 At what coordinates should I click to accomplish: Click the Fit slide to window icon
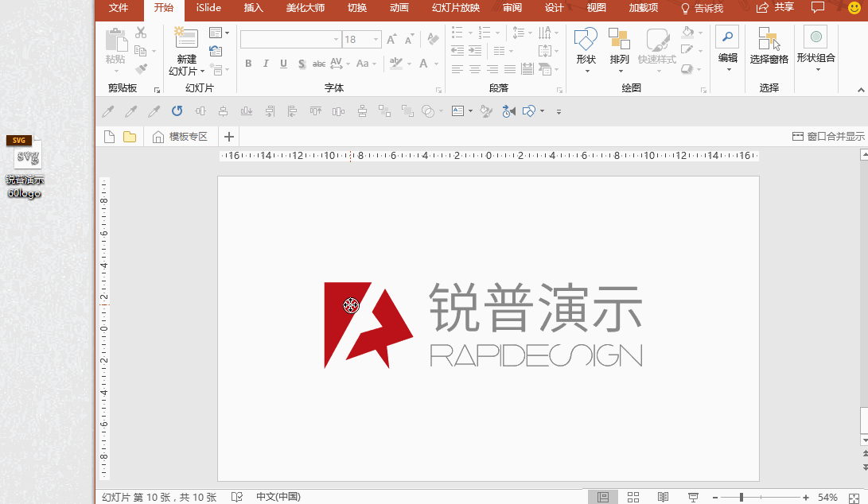click(854, 498)
